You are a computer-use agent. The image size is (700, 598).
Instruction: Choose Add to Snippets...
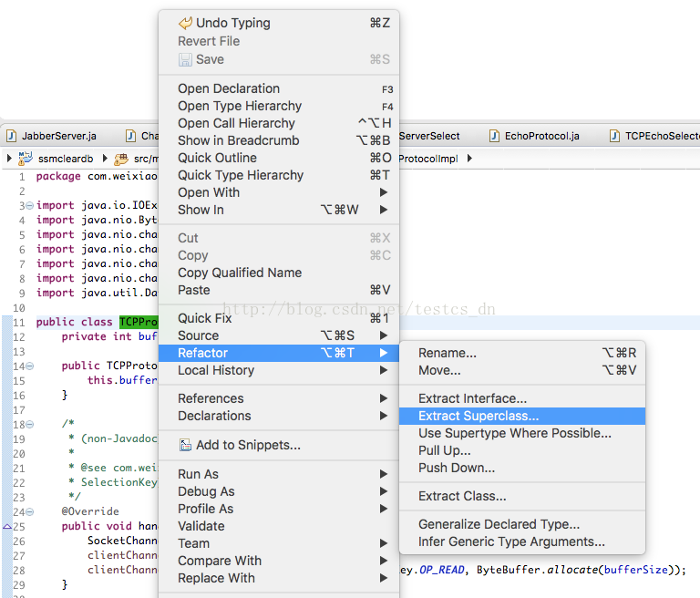[x=279, y=445]
